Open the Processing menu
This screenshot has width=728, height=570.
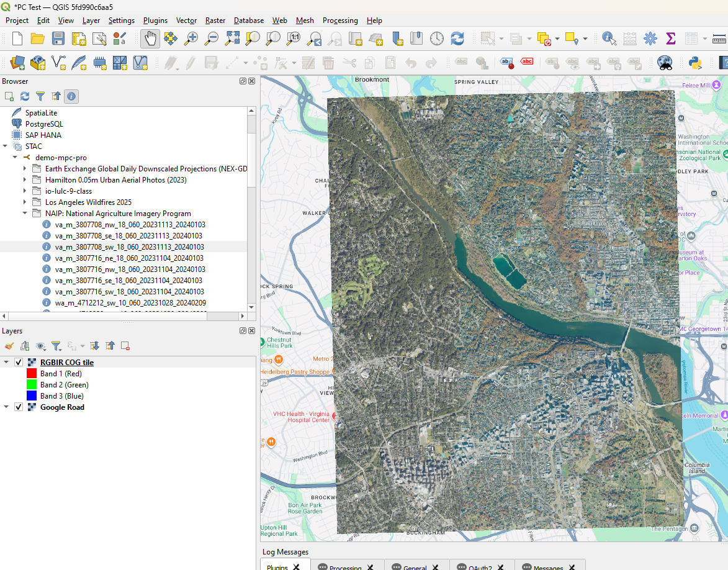(339, 20)
